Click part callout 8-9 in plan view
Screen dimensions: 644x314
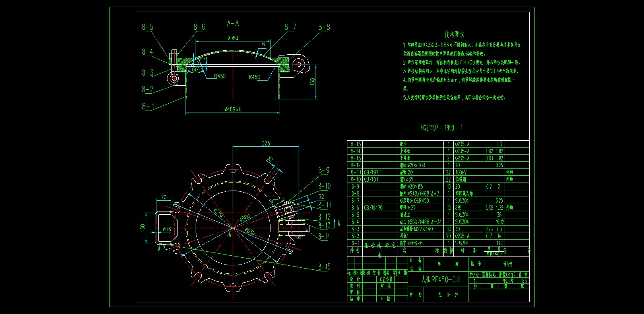pyautogui.click(x=324, y=170)
